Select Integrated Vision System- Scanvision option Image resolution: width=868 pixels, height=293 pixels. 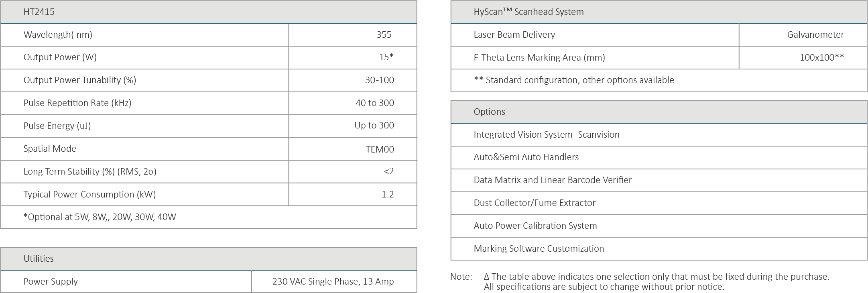tap(546, 135)
